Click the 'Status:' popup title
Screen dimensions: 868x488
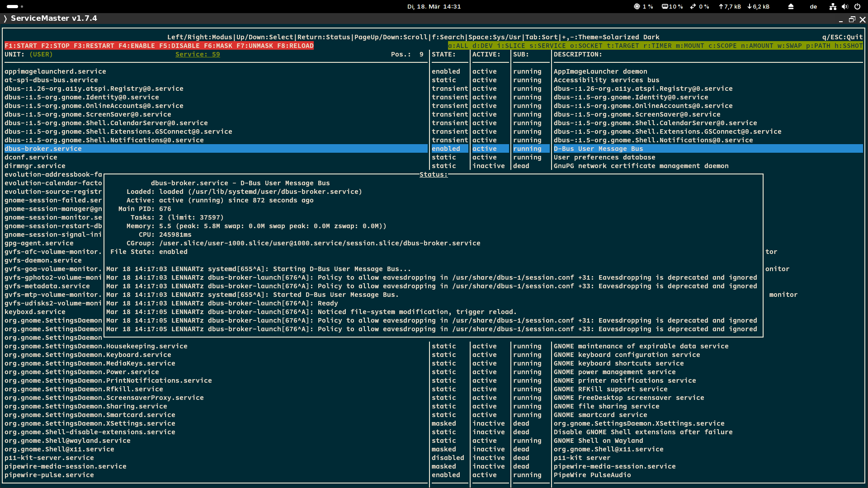pyautogui.click(x=434, y=174)
